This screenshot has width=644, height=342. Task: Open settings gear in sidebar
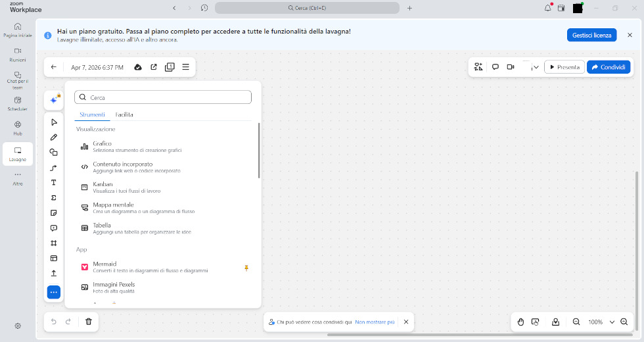(18, 326)
